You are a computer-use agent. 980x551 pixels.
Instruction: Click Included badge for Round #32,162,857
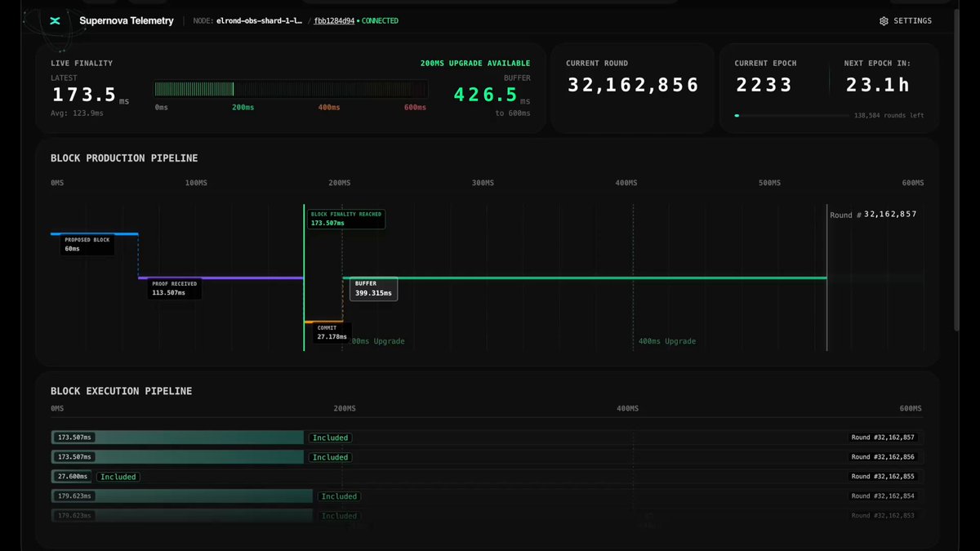(x=331, y=438)
